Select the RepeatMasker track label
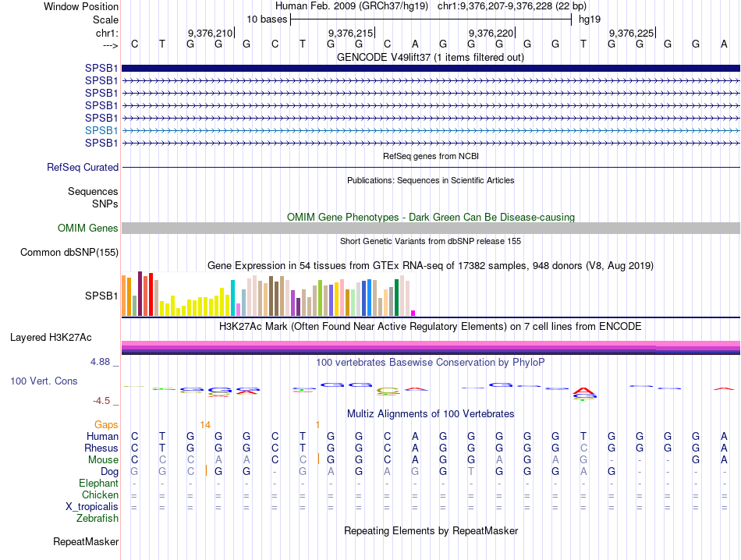The height and width of the screenshot is (560, 741). tap(86, 541)
